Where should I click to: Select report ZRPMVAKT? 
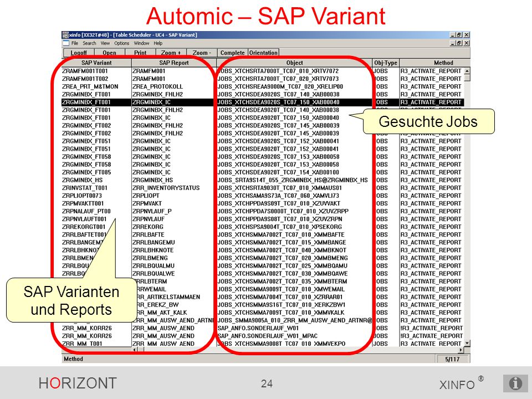pos(147,203)
